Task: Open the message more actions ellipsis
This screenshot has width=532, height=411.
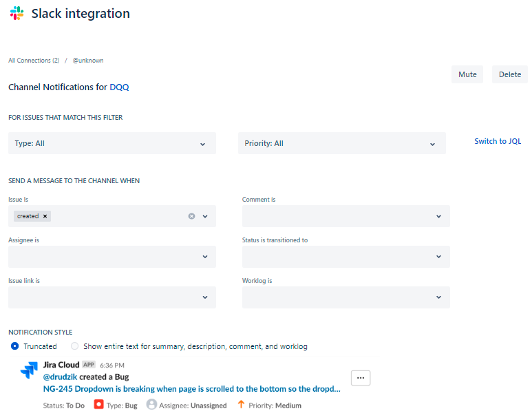Action: click(361, 378)
